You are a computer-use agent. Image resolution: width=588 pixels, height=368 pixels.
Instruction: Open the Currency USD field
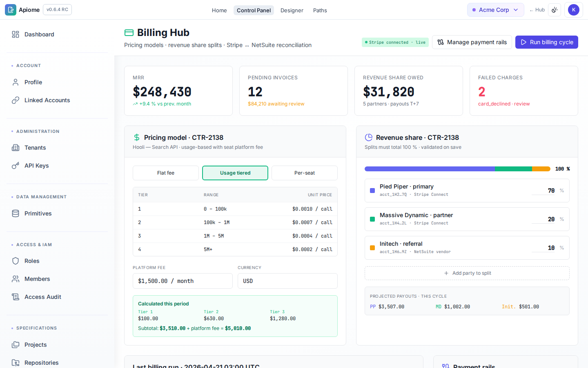(287, 281)
